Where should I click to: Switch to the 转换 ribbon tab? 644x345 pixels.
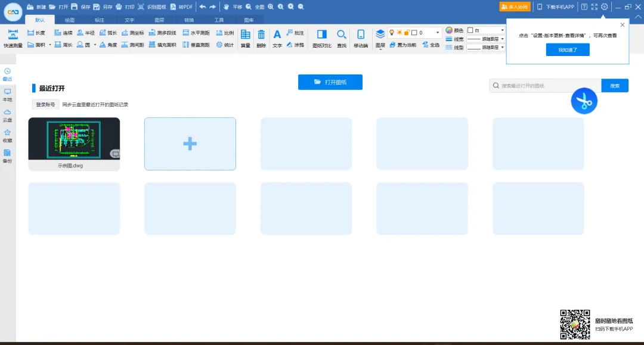click(x=189, y=20)
